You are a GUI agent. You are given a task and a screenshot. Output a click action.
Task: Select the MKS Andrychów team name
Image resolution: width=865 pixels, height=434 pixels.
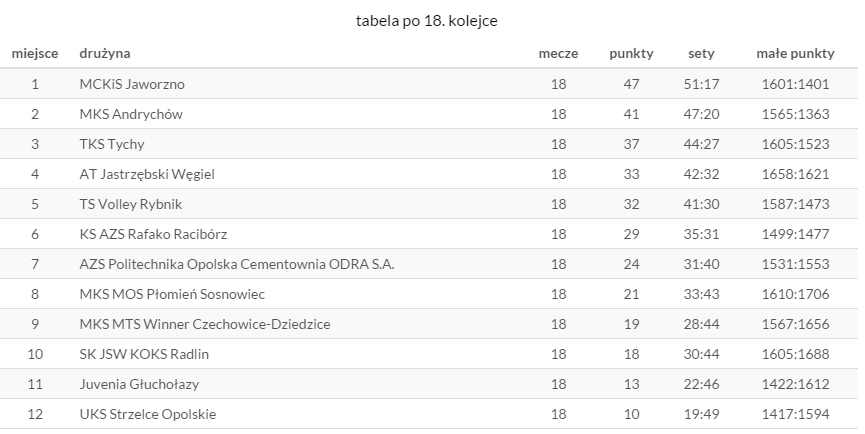(131, 114)
